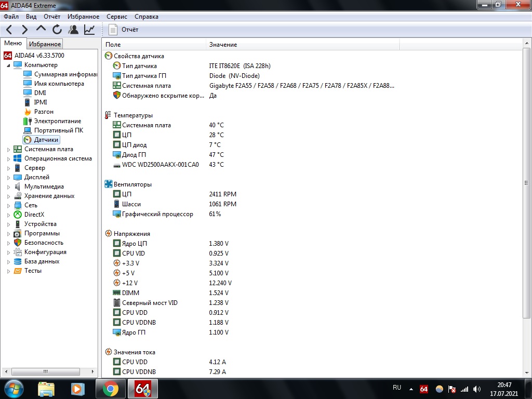
Task: Refresh sensor data with the refresh icon
Action: pyautogui.click(x=57, y=30)
